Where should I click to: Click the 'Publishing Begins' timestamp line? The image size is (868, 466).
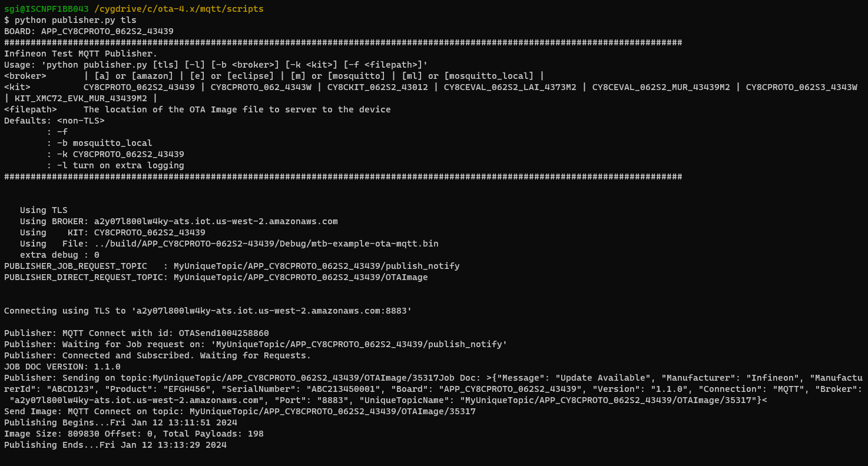click(121, 422)
